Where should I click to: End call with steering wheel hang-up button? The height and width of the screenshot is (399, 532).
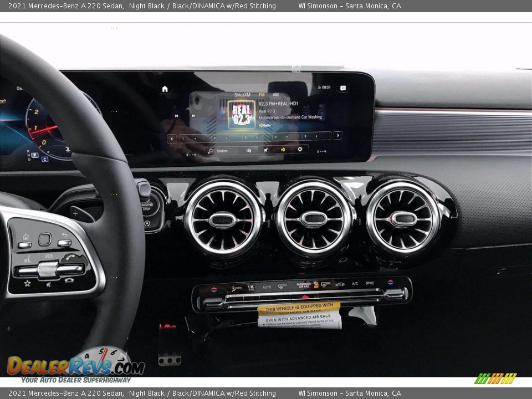point(69,280)
